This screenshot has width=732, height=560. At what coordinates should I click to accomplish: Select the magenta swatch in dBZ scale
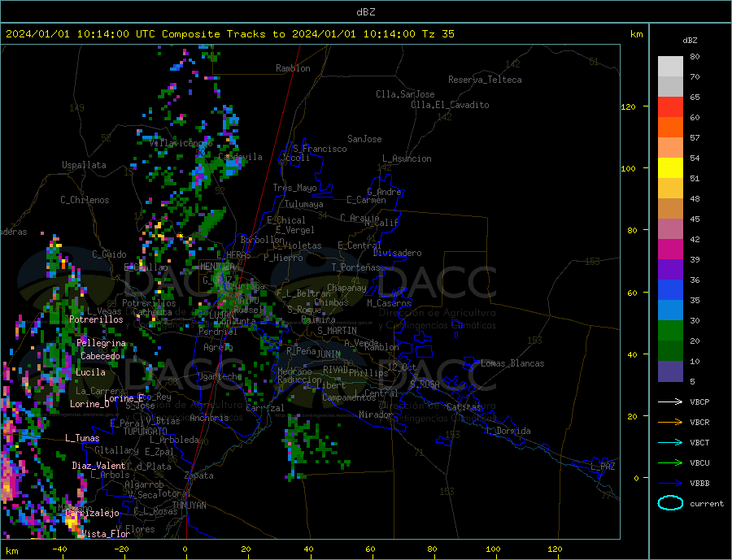click(671, 250)
